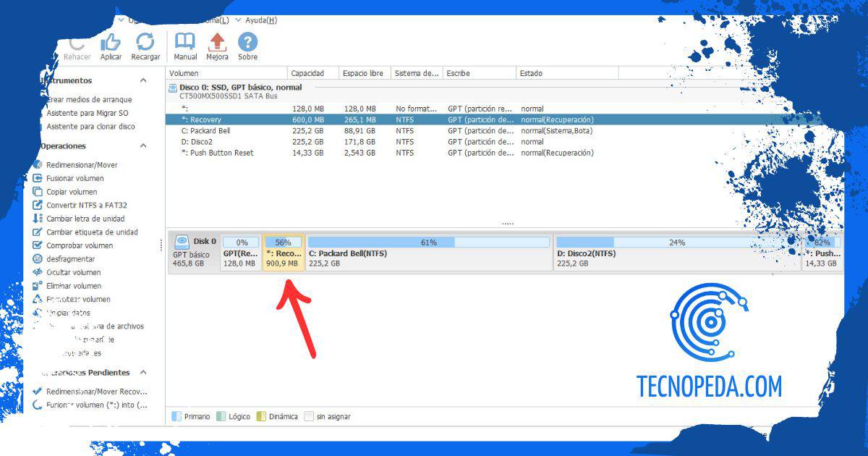The width and height of the screenshot is (868, 456).
Task: Select *: Reco... 900,9 MB partition block
Action: coord(284,253)
